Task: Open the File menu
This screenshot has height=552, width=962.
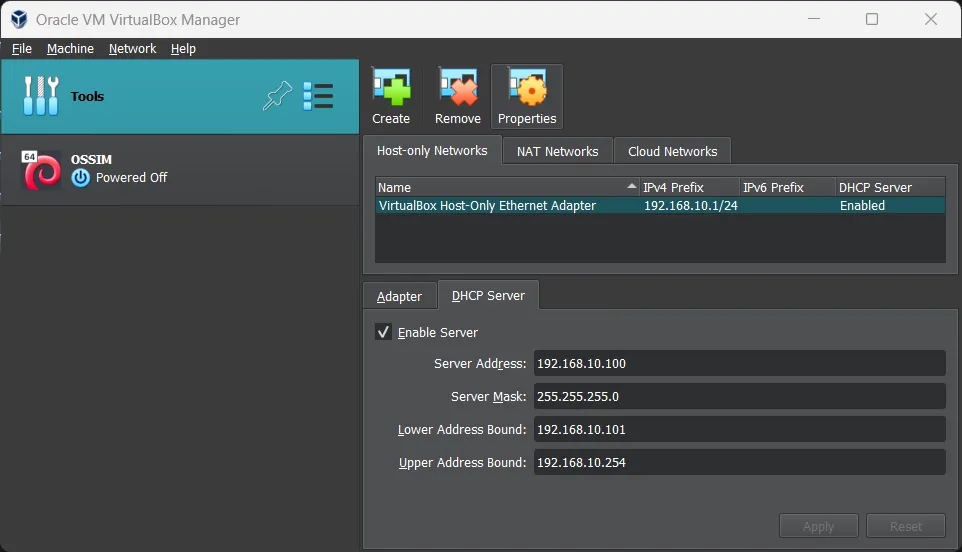Action: [x=21, y=48]
